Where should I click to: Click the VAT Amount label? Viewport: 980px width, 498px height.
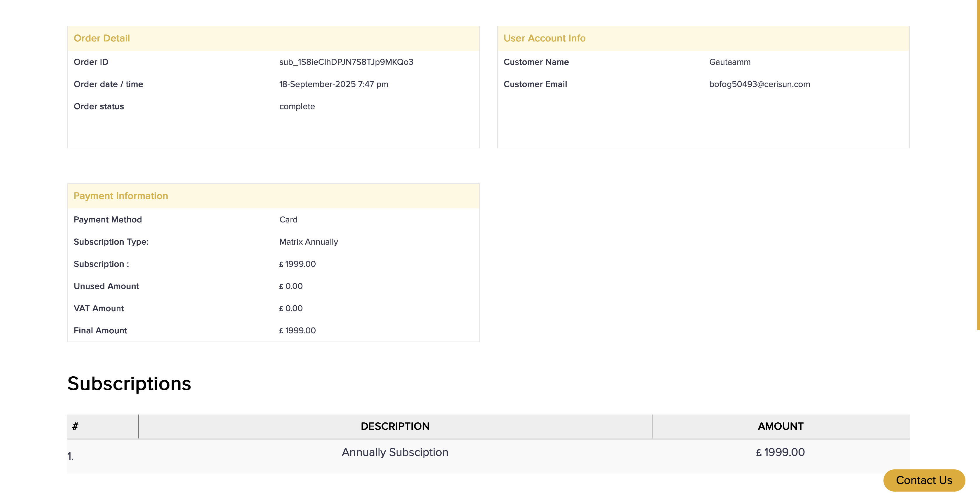(x=99, y=308)
